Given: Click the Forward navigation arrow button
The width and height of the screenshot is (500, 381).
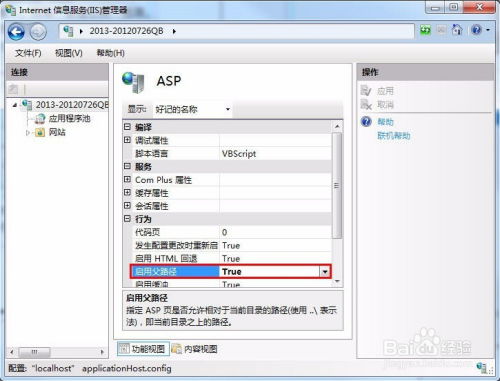Looking at the screenshot, I should click(38, 32).
